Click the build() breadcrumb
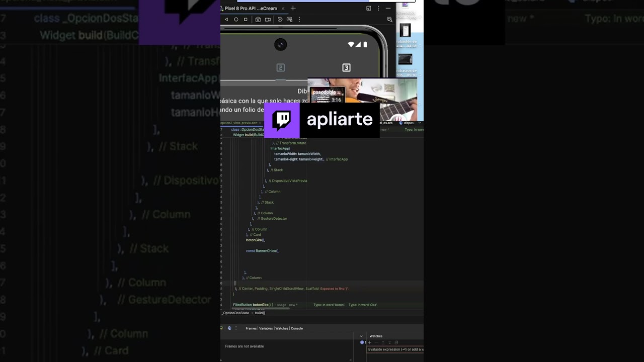 (260, 313)
